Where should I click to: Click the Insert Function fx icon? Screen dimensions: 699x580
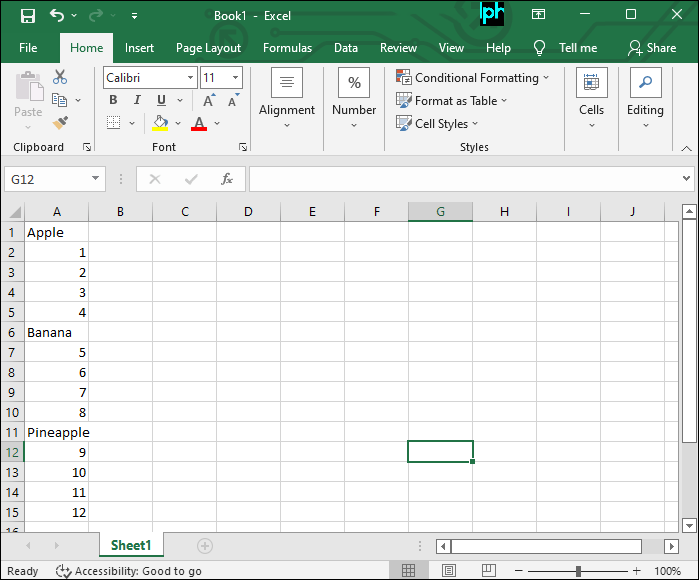click(227, 179)
